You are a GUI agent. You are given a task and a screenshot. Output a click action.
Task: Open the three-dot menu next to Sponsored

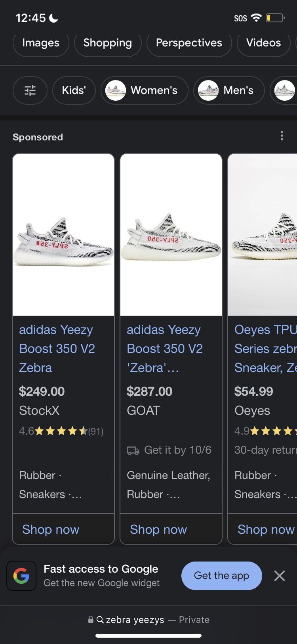pos(282,136)
